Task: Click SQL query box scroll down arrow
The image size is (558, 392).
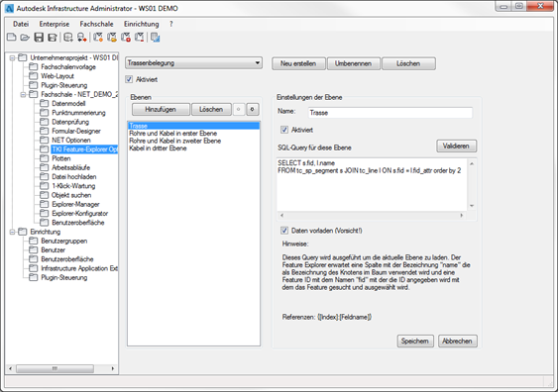Action: (472, 206)
